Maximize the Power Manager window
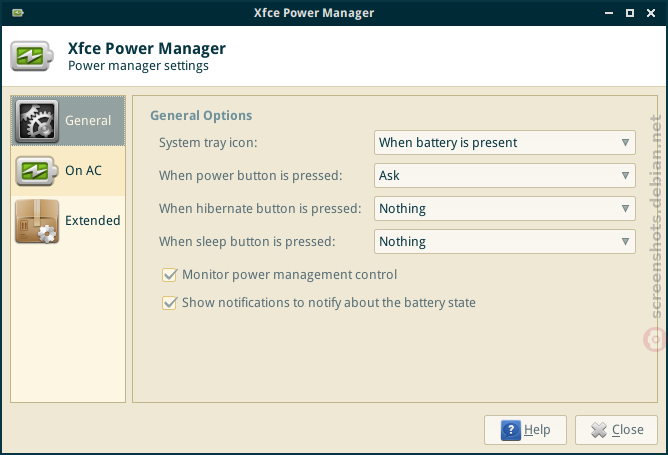 [x=630, y=13]
